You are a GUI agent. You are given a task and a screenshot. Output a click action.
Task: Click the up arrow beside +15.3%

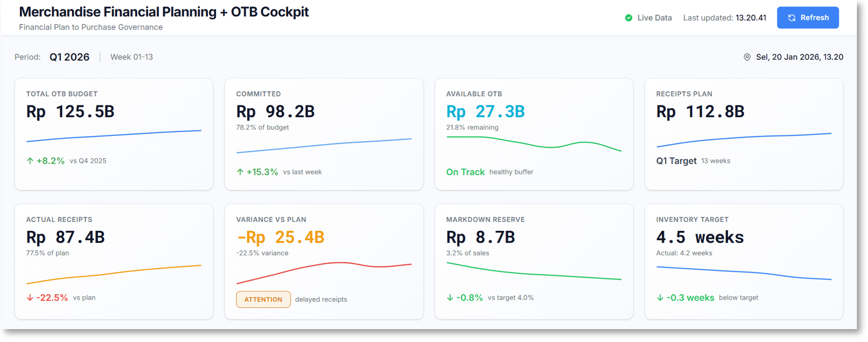240,172
